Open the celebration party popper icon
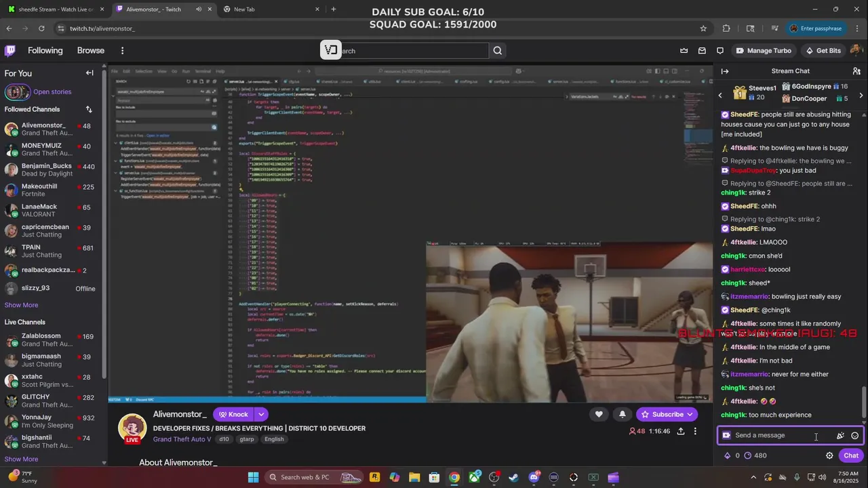This screenshot has width=868, height=488. tap(840, 436)
